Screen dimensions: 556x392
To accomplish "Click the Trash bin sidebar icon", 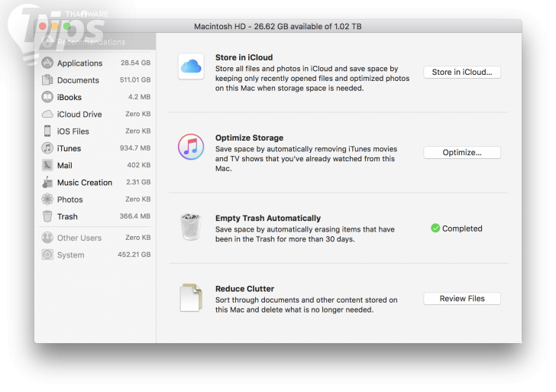I will click(47, 216).
